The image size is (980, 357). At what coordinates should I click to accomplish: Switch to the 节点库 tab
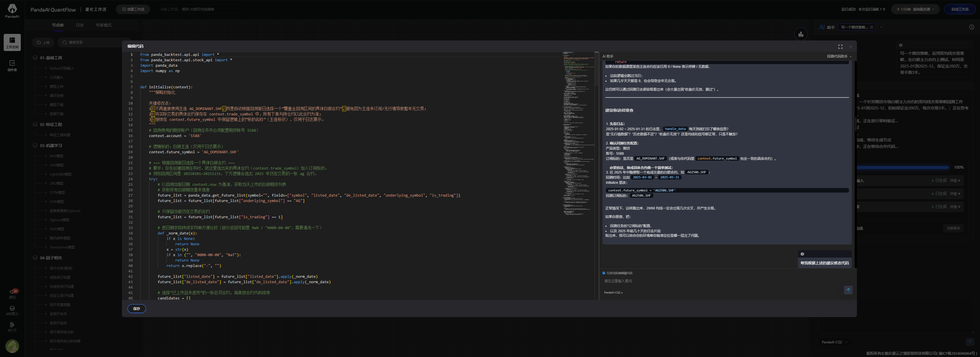click(58, 25)
